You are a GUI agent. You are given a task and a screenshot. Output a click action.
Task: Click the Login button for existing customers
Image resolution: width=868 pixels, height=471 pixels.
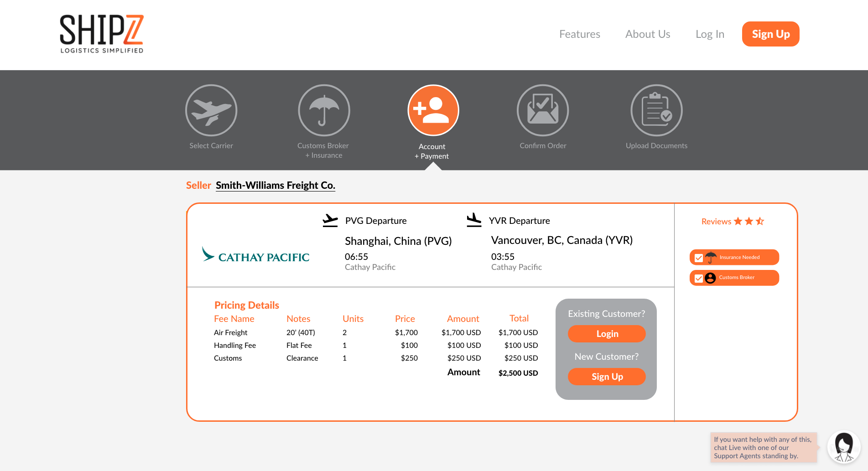click(x=607, y=334)
